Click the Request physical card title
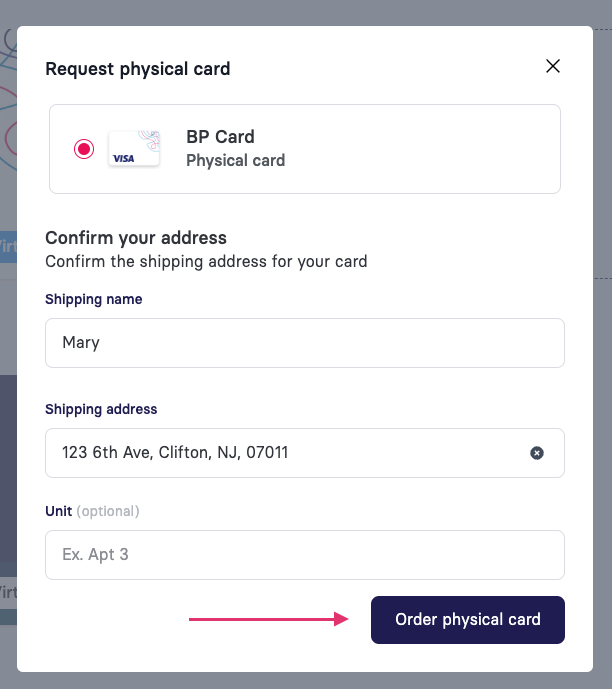 coord(138,69)
